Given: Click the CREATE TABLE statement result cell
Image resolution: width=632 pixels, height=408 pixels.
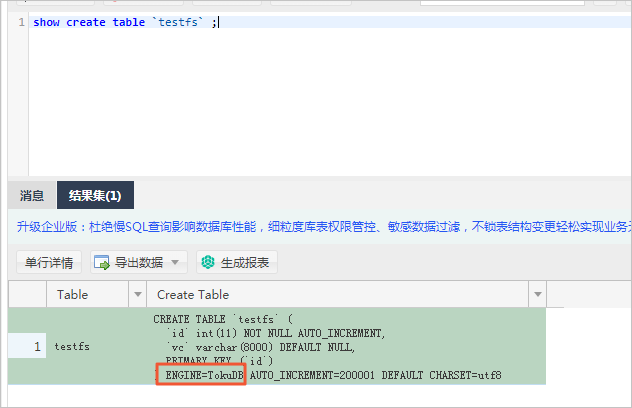Looking at the screenshot, I should pos(346,347).
